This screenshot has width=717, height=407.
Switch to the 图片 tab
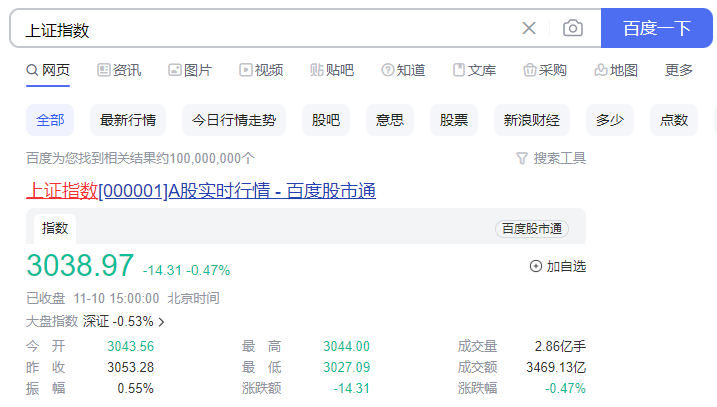[x=190, y=70]
